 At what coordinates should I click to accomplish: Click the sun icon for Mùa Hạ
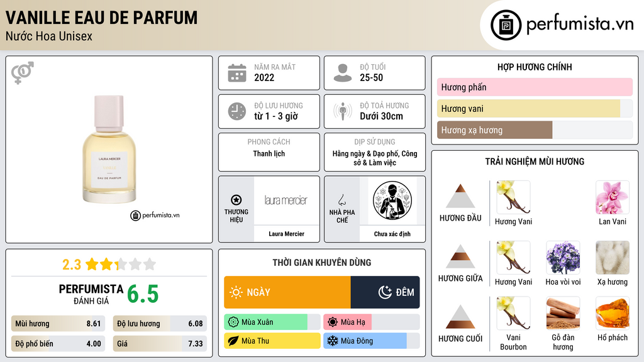tap(333, 322)
